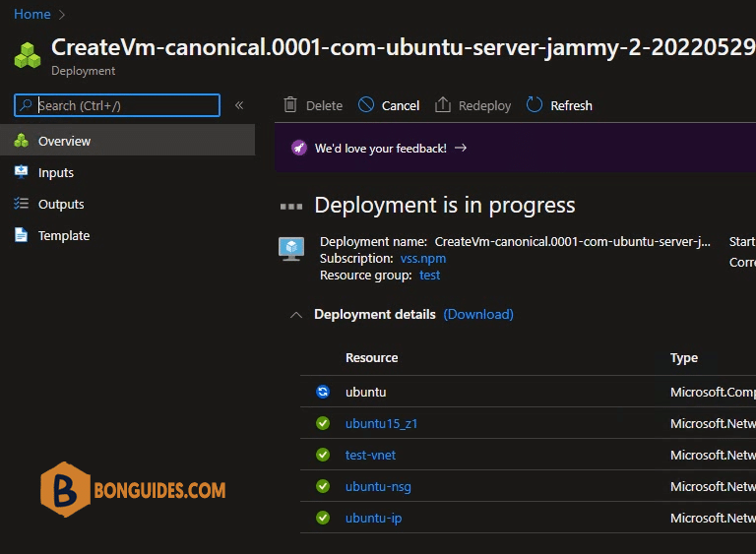This screenshot has width=756, height=554.
Task: Click the breadcrumb chevron after Home
Action: [62, 15]
